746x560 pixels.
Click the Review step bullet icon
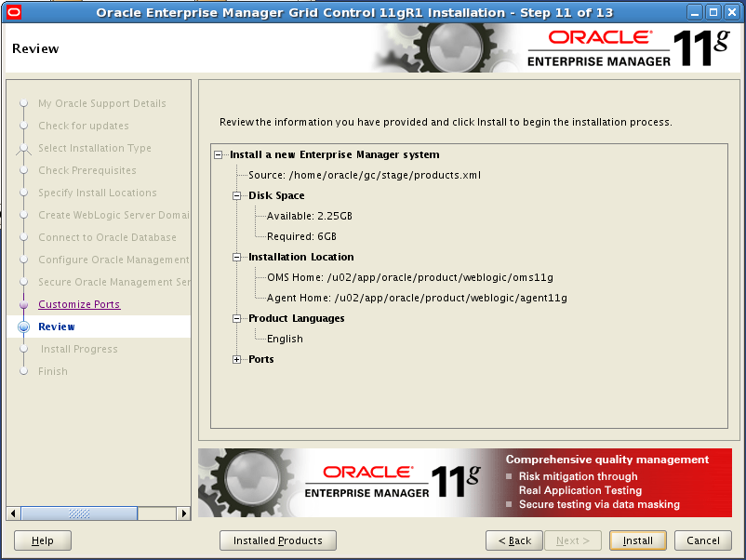click(24, 327)
